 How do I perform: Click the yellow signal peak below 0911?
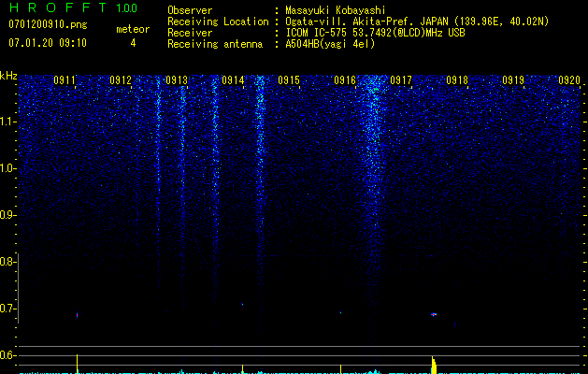(x=78, y=364)
